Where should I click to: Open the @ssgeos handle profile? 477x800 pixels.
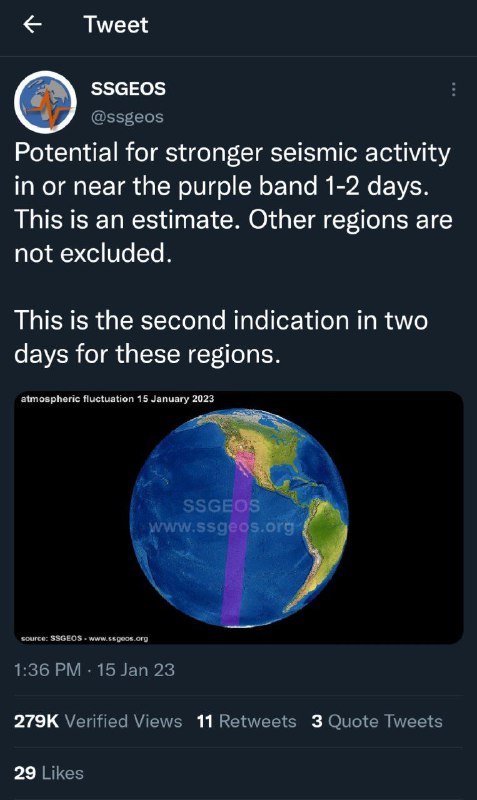[127, 117]
